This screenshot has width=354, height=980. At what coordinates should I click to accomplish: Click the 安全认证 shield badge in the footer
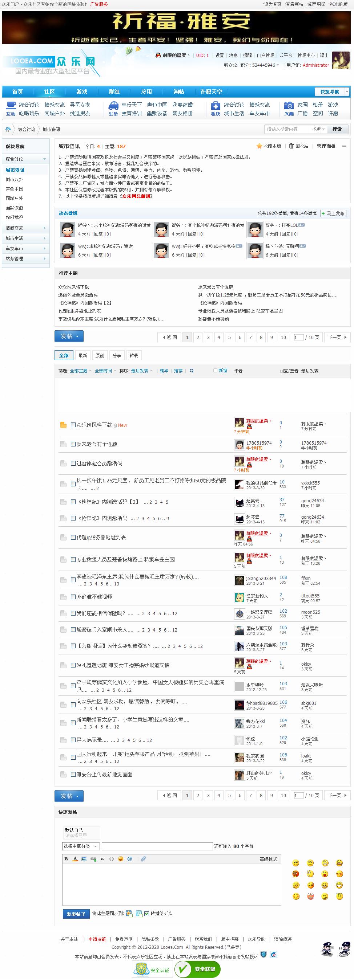pos(152,969)
